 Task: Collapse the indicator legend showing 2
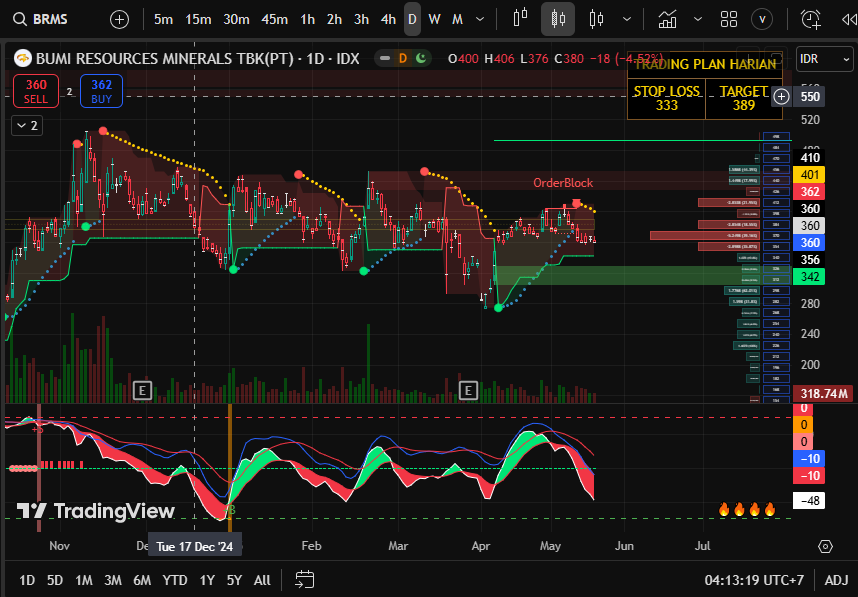pyautogui.click(x=27, y=126)
